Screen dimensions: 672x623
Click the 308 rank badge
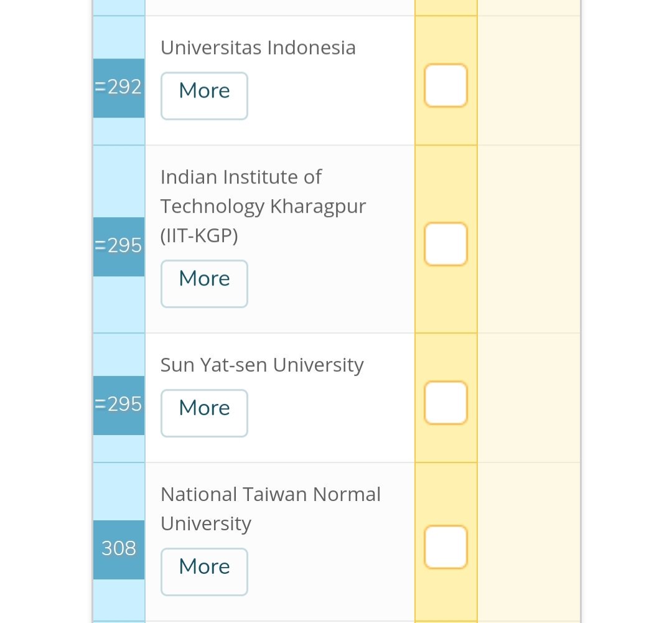119,550
